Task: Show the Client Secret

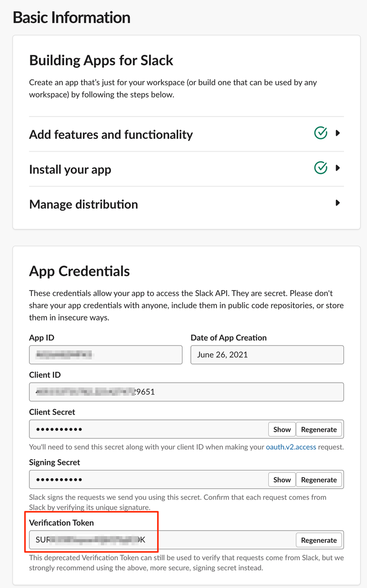Action: (282, 429)
